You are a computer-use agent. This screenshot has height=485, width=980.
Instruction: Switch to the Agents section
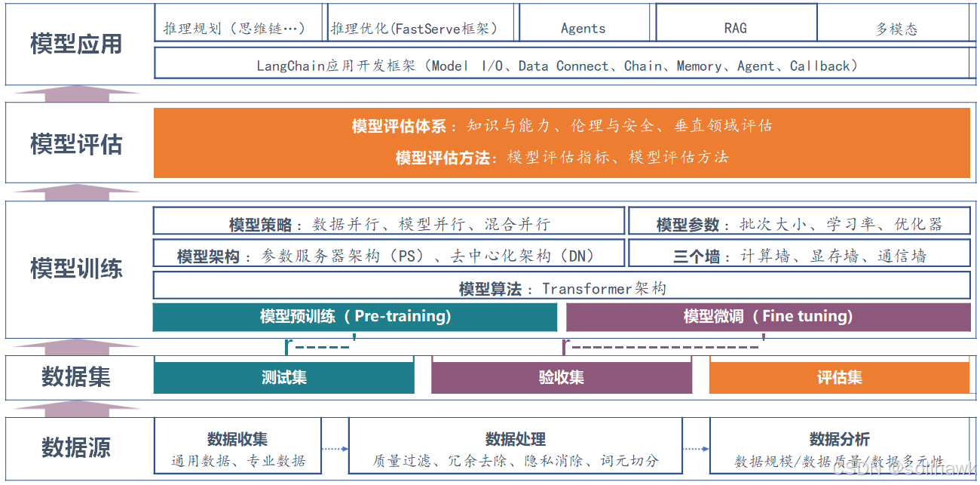(584, 28)
